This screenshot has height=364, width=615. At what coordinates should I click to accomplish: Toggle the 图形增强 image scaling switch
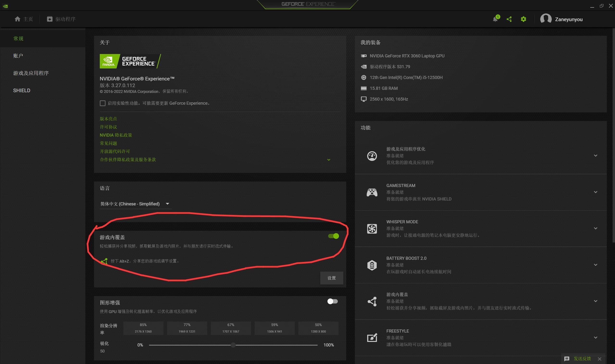point(333,301)
